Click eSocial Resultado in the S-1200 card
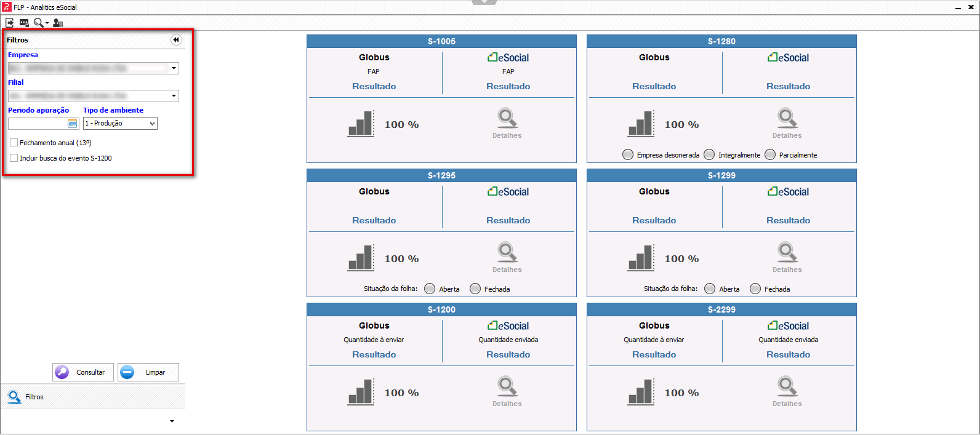This screenshot has width=980, height=435. click(508, 354)
